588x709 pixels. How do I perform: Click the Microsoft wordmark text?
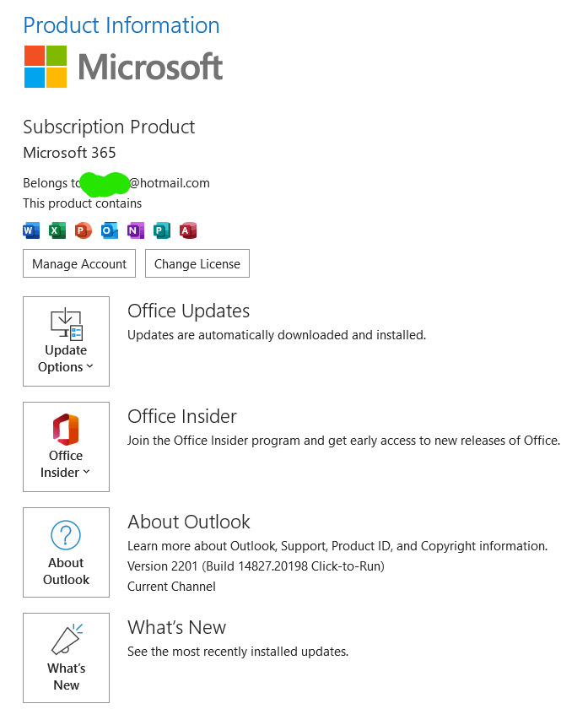(x=150, y=67)
